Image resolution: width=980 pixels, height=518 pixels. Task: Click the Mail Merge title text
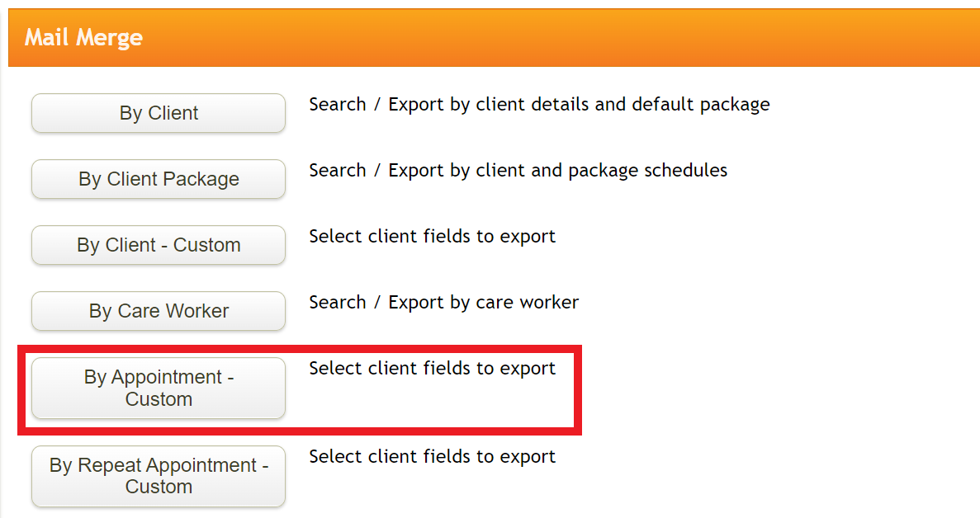coord(84,37)
